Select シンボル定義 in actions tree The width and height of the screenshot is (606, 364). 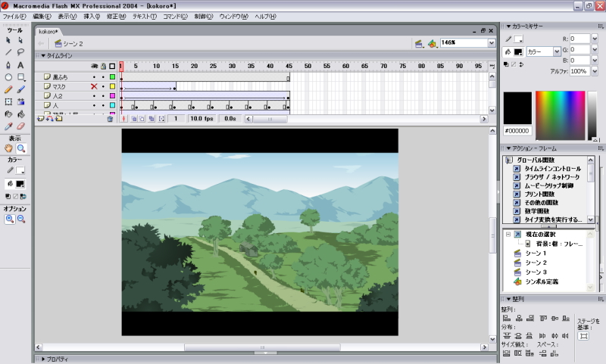coord(542,282)
